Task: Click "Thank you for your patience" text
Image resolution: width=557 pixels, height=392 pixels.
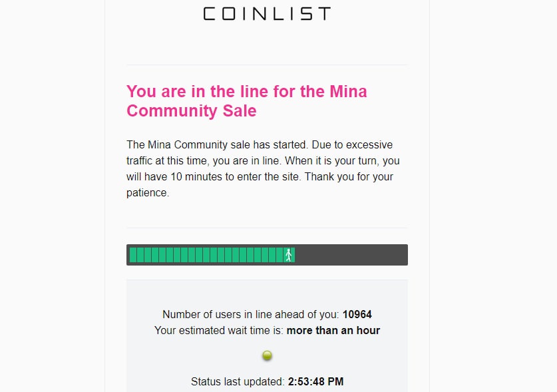Action: tap(260, 184)
